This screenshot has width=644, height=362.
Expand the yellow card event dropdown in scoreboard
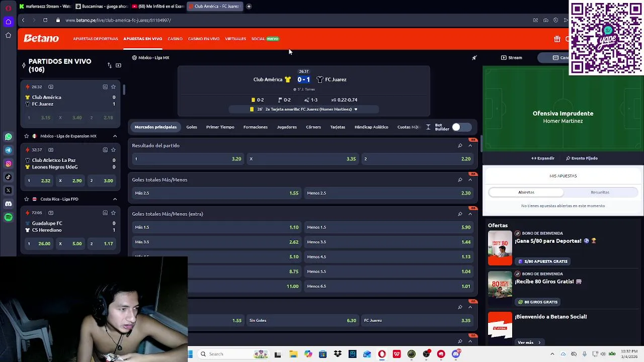[x=356, y=109]
